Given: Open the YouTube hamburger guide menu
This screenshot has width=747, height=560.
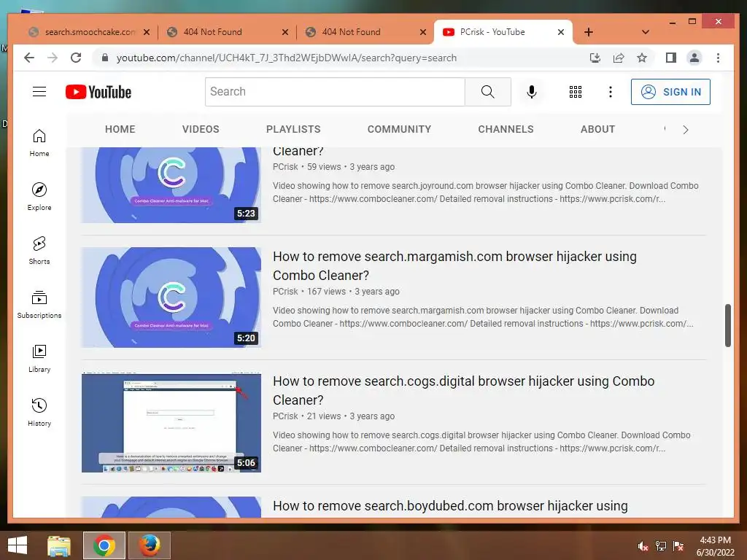Looking at the screenshot, I should pyautogui.click(x=39, y=91).
